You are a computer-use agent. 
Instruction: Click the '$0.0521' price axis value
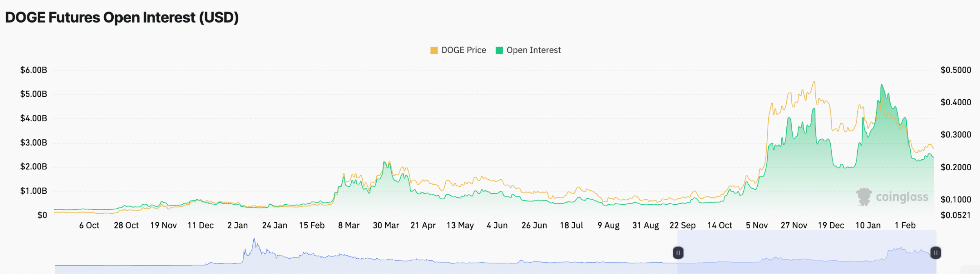click(956, 215)
